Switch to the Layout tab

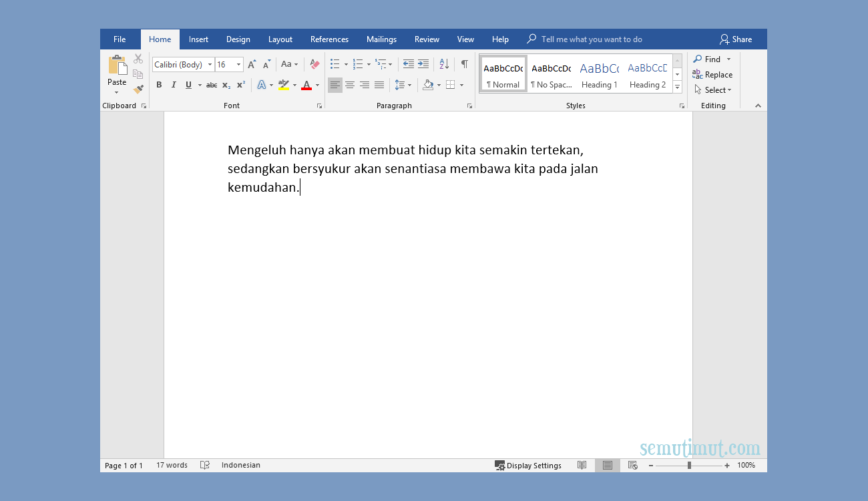click(280, 39)
